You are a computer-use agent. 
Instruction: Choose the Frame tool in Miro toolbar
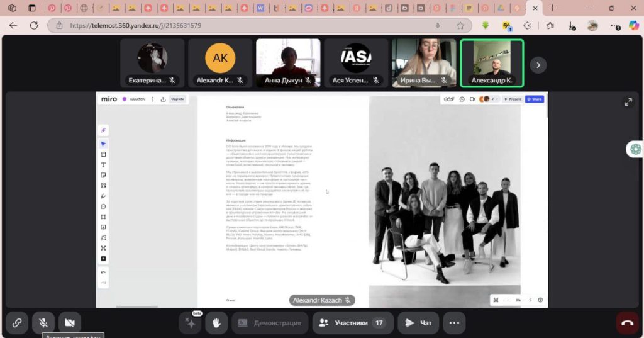104,217
